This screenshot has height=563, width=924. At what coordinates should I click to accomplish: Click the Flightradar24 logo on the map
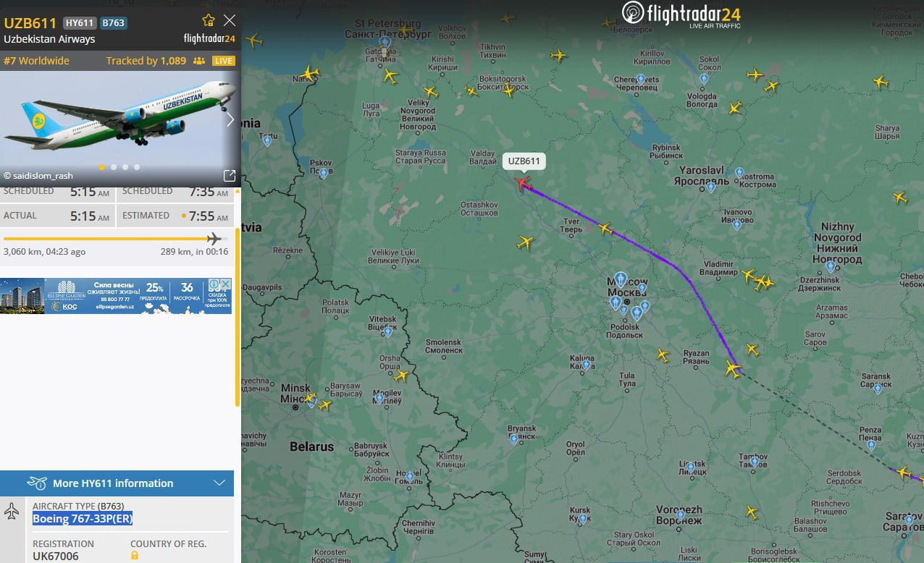tap(681, 14)
